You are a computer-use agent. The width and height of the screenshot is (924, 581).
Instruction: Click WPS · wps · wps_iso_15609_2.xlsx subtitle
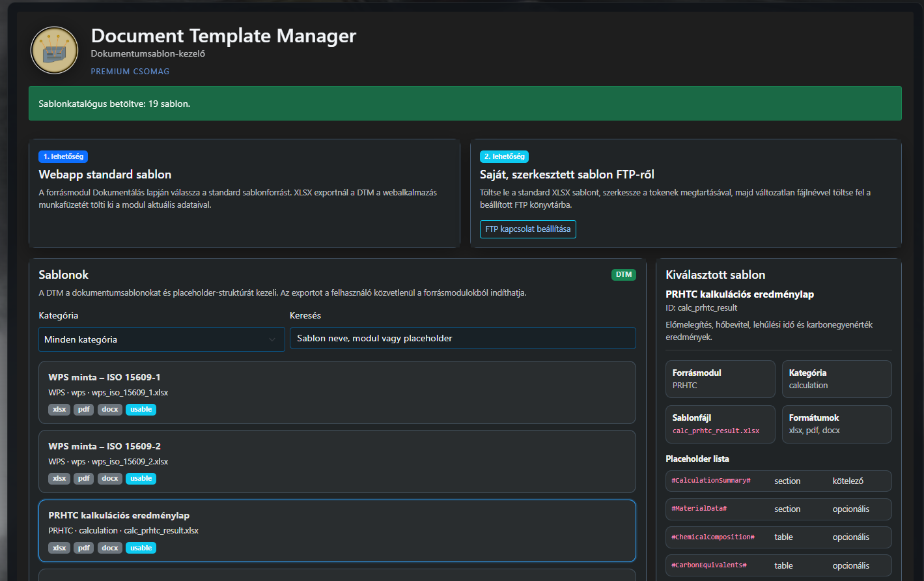click(x=108, y=462)
